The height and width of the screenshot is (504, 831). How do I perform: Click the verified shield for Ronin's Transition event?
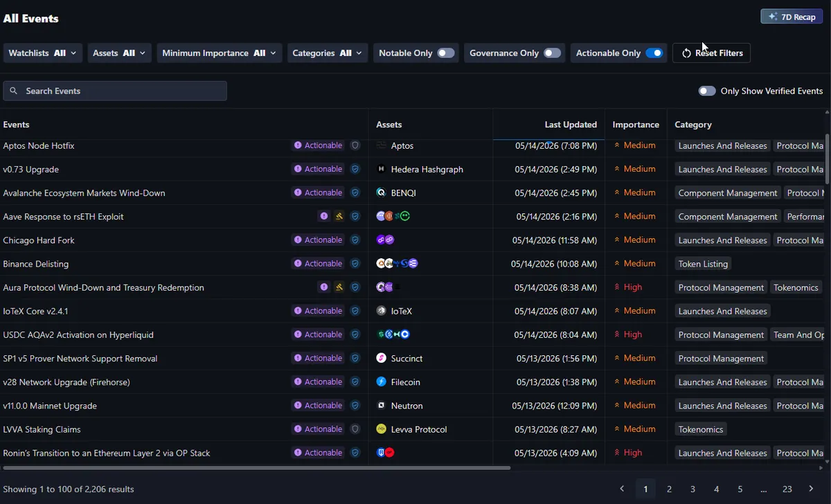click(x=355, y=453)
